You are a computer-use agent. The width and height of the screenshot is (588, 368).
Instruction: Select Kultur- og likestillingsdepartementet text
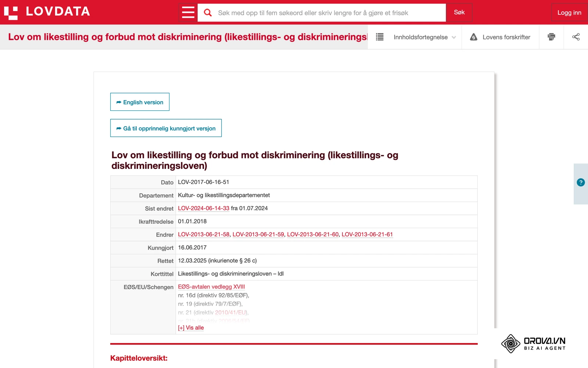pos(224,195)
